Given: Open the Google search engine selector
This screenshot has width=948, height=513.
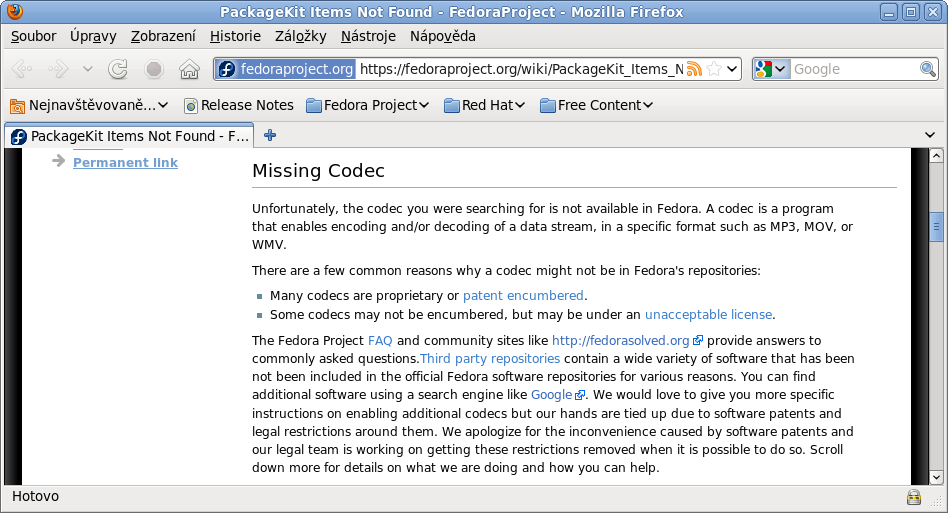Looking at the screenshot, I should pyautogui.click(x=771, y=69).
